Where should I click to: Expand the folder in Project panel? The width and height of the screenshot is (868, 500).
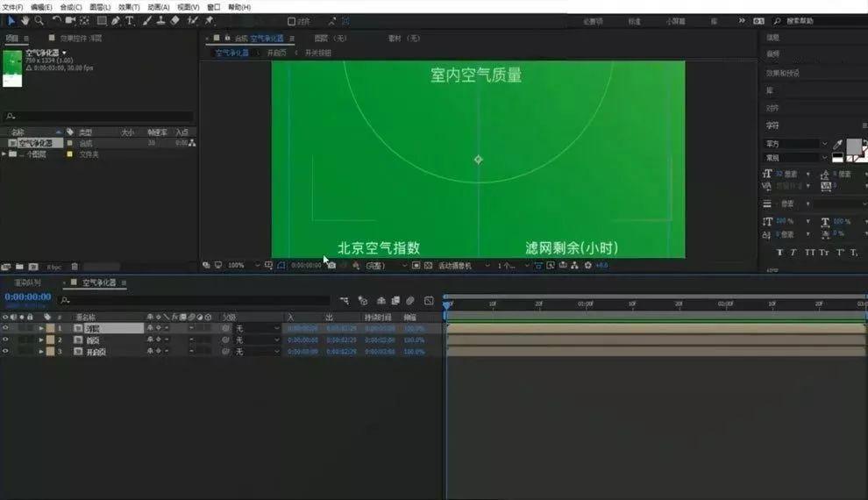pos(4,154)
